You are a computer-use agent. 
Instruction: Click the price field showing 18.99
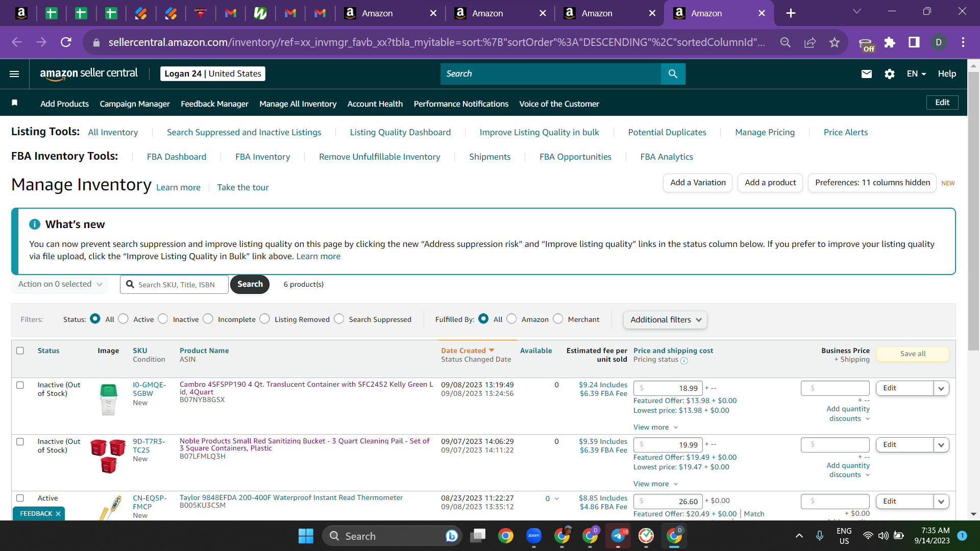click(668, 388)
